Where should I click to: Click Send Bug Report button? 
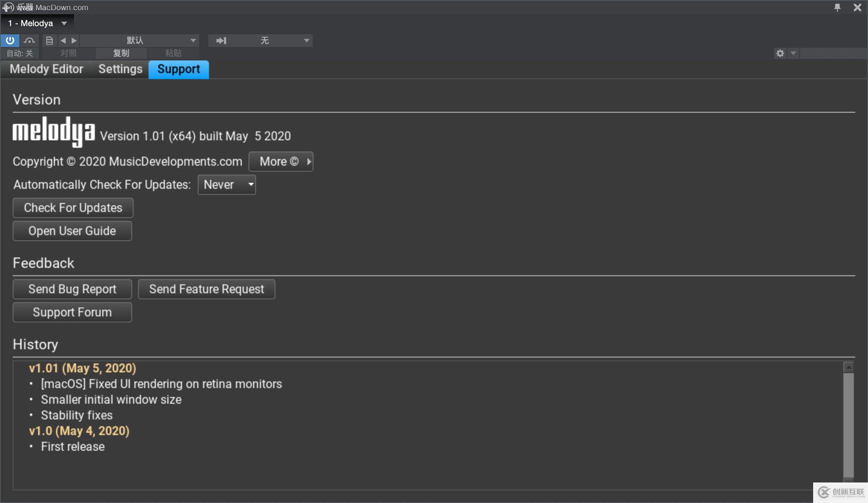(72, 289)
